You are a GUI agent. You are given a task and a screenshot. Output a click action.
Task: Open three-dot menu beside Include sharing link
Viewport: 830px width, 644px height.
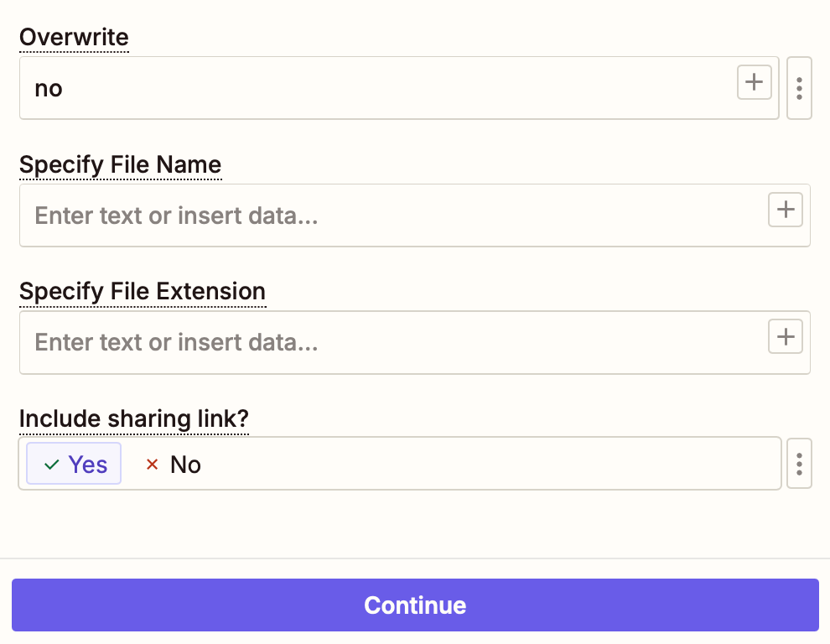[800, 464]
